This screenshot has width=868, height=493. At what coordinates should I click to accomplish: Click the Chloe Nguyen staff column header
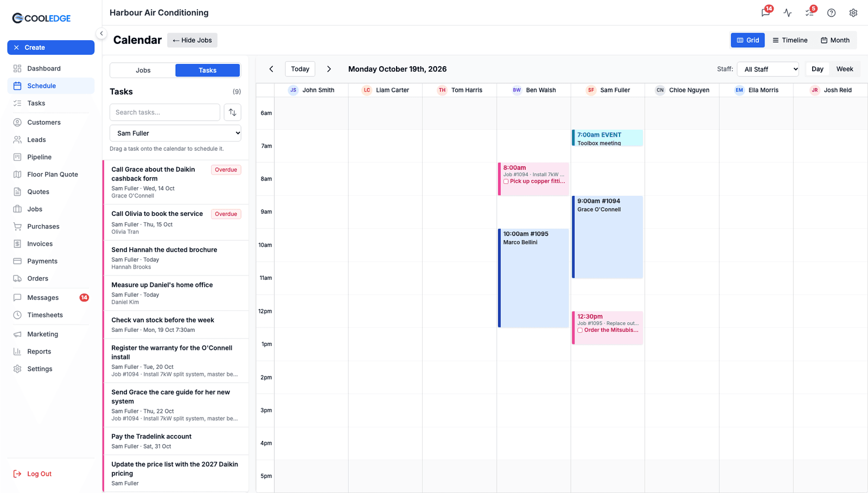point(682,90)
